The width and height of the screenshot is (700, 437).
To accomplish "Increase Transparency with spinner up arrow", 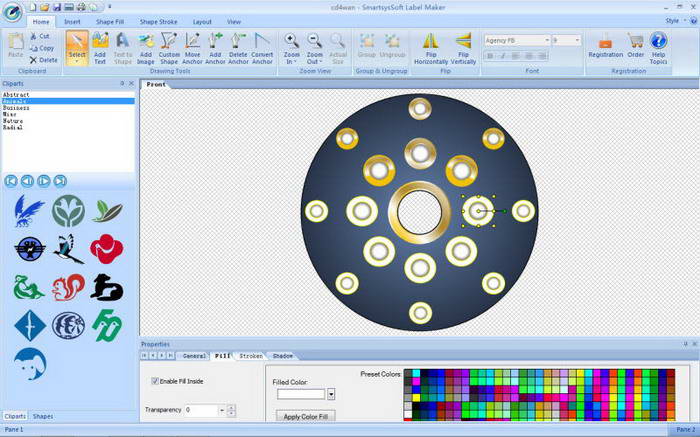I will (x=231, y=407).
